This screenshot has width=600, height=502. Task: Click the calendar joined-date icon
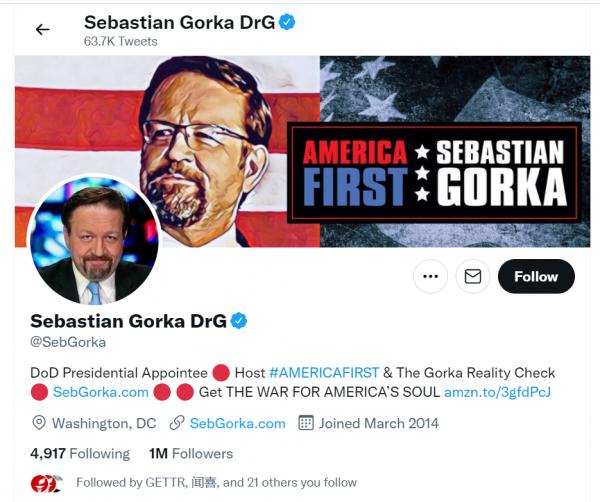pos(306,423)
